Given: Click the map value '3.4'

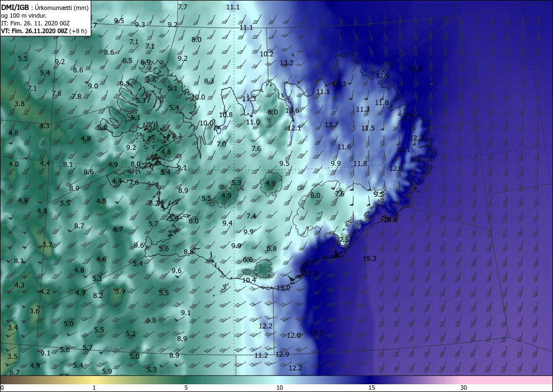Looking at the screenshot, I should coord(13,328).
